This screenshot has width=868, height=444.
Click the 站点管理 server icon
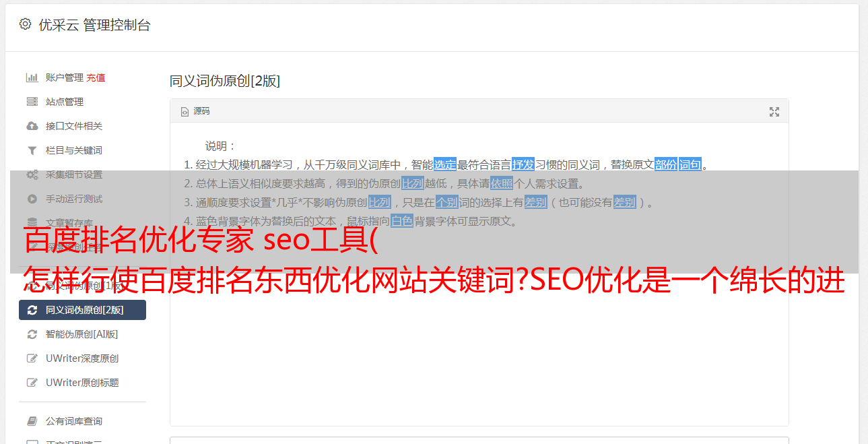pyautogui.click(x=32, y=102)
